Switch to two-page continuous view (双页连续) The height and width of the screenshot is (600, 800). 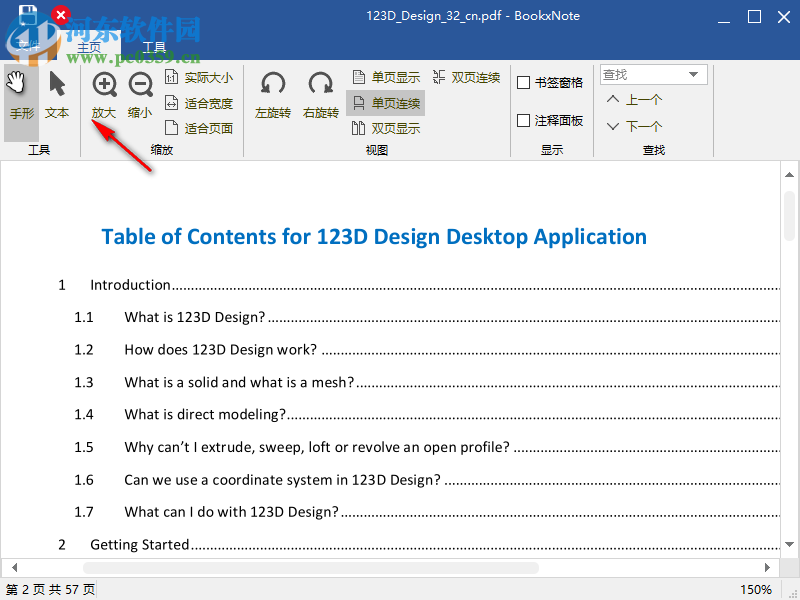click(x=466, y=77)
